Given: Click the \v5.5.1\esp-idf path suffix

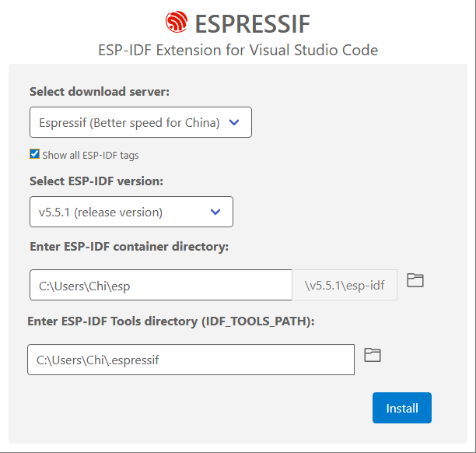Looking at the screenshot, I should click(x=345, y=285).
